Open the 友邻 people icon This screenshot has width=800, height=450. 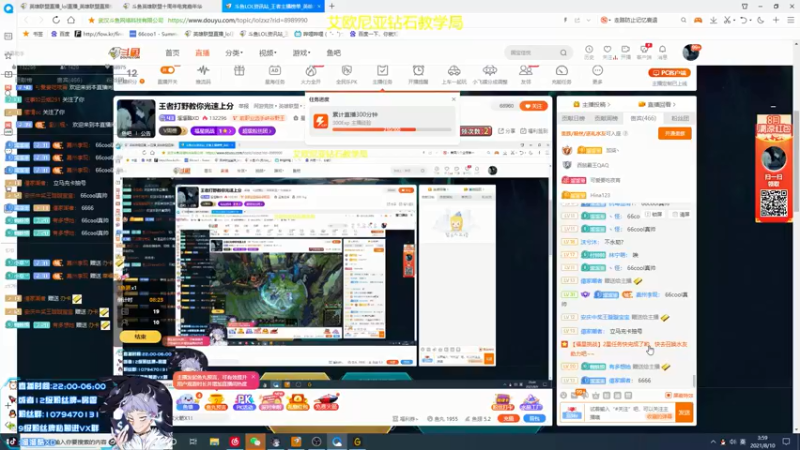click(526, 70)
